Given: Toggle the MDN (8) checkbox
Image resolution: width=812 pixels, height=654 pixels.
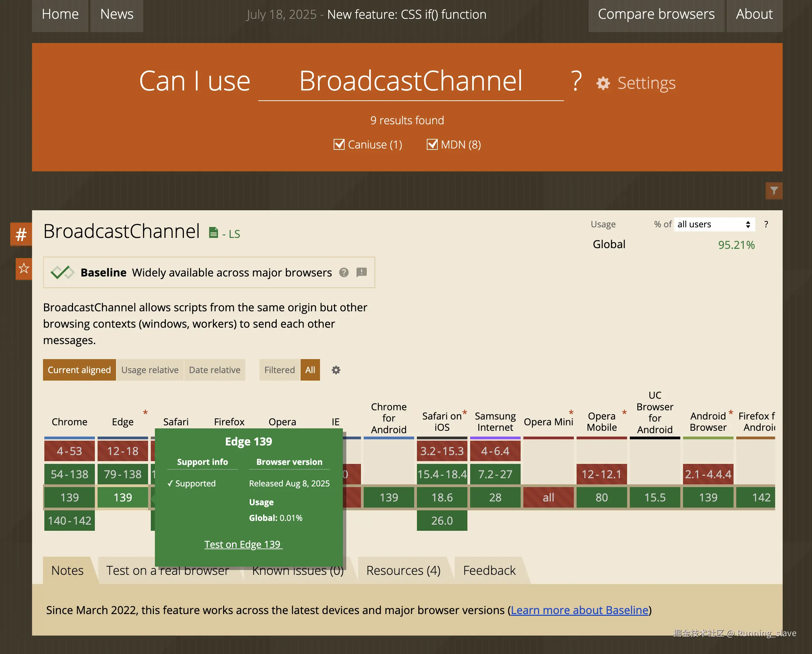Looking at the screenshot, I should tap(432, 144).
